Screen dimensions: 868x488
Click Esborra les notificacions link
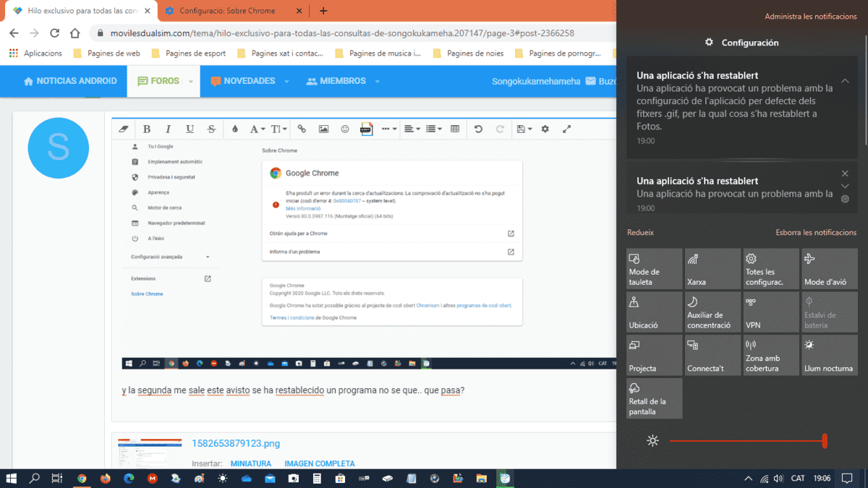click(816, 233)
